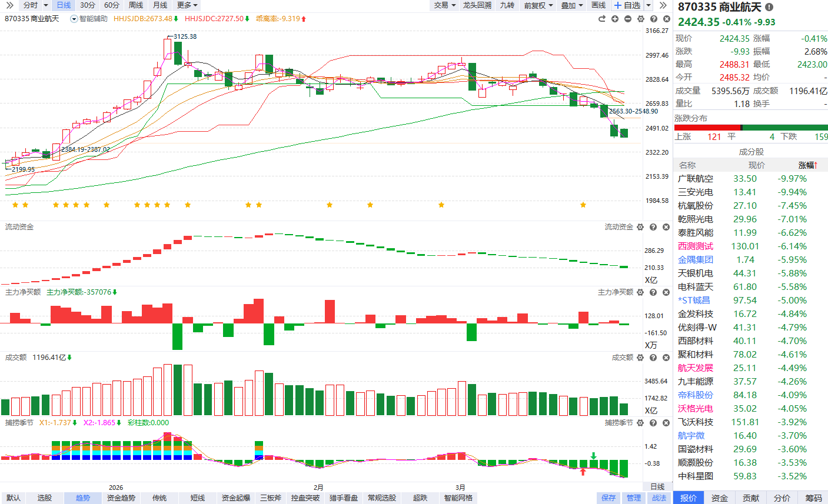Open the 前复权 adjustment dropdown
828x504 pixels.
pyautogui.click(x=538, y=5)
